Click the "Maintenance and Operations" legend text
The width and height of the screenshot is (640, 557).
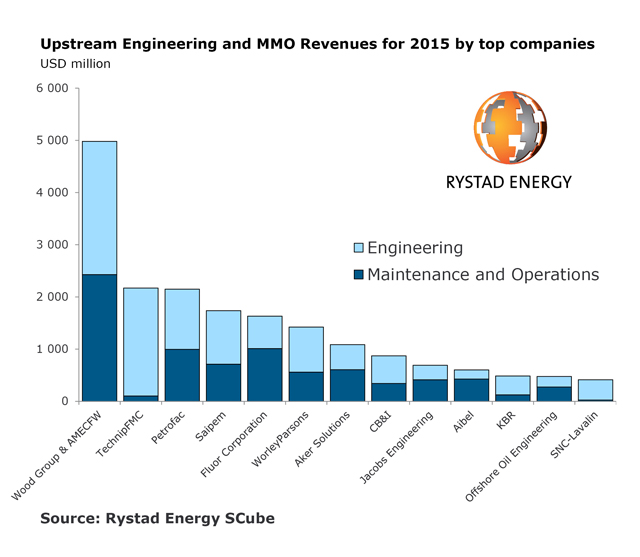pyautogui.click(x=483, y=274)
